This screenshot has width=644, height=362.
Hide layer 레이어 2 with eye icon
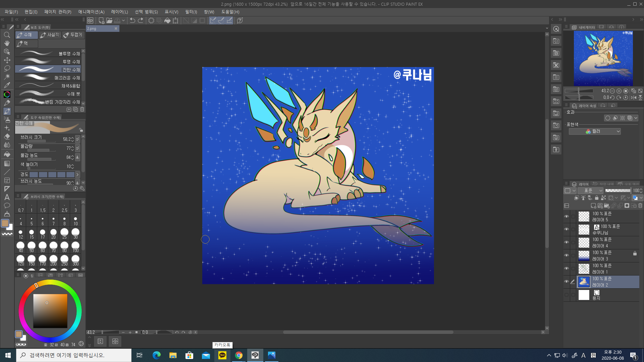tap(567, 282)
